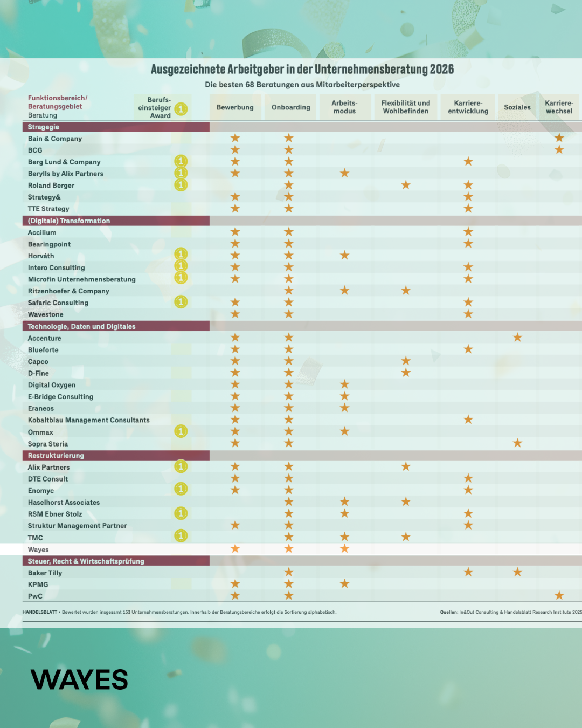Click the WAYES logo at the bottom
The image size is (582, 728).
[79, 680]
